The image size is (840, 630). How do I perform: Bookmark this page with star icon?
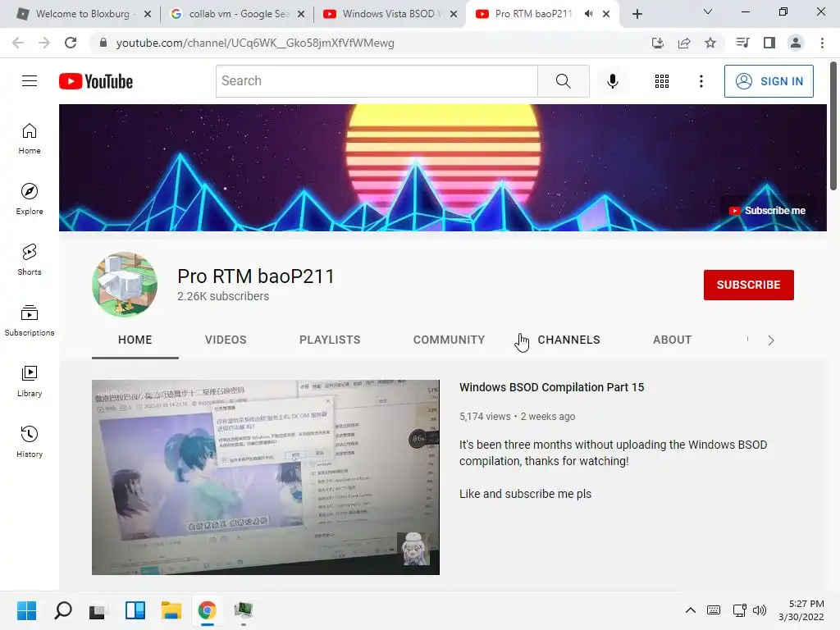(x=710, y=43)
